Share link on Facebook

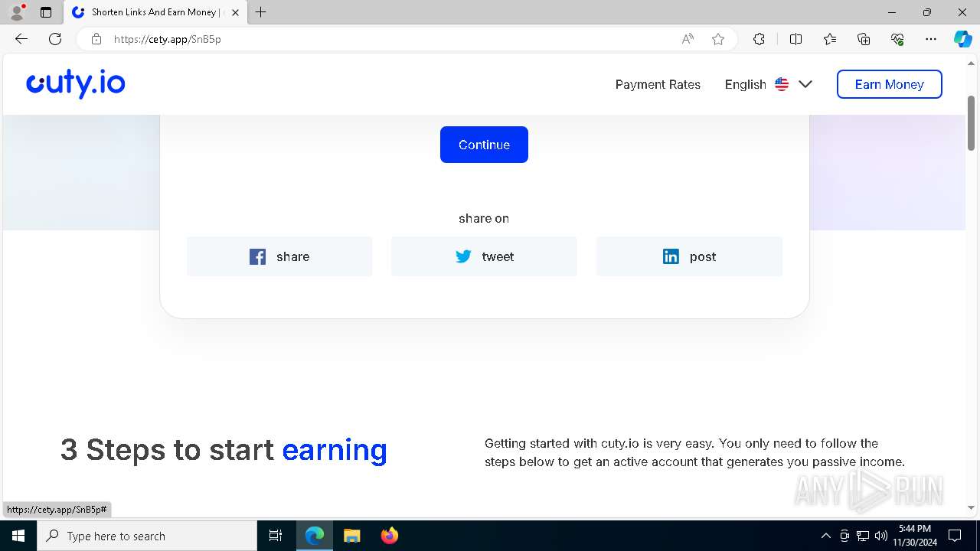tap(279, 256)
